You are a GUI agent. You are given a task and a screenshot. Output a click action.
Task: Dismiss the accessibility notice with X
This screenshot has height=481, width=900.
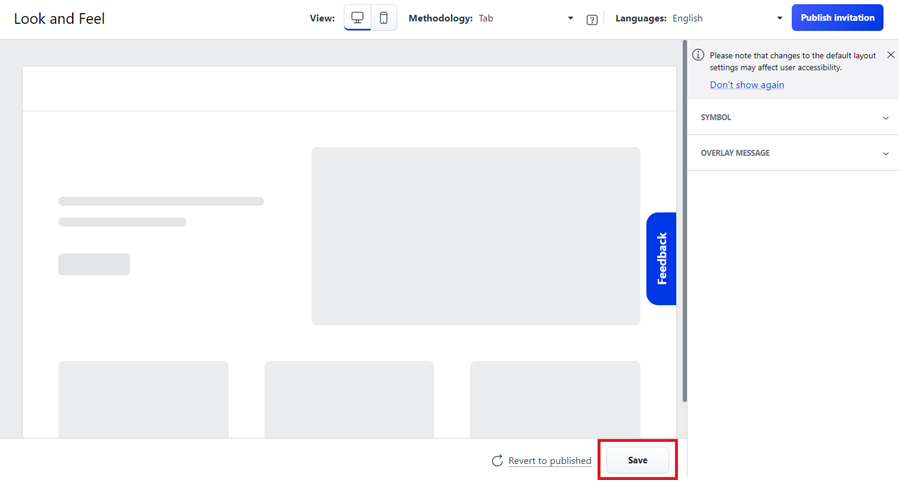[x=890, y=55]
